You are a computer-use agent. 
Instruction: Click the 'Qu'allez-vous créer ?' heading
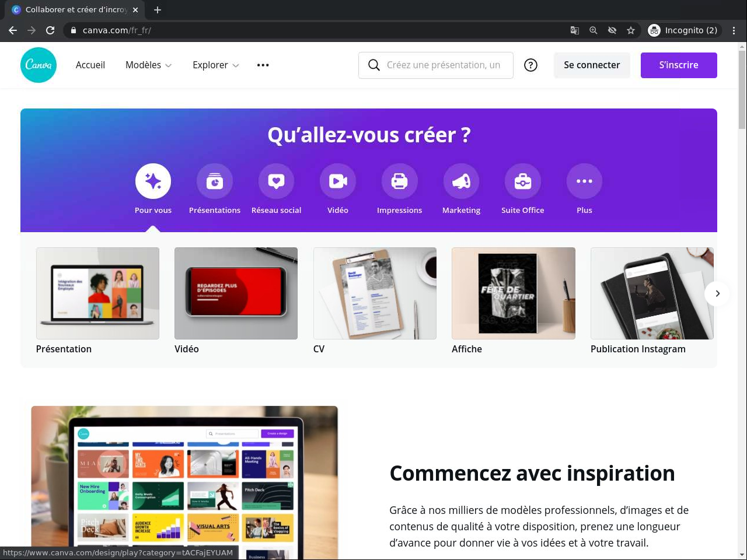(x=369, y=135)
